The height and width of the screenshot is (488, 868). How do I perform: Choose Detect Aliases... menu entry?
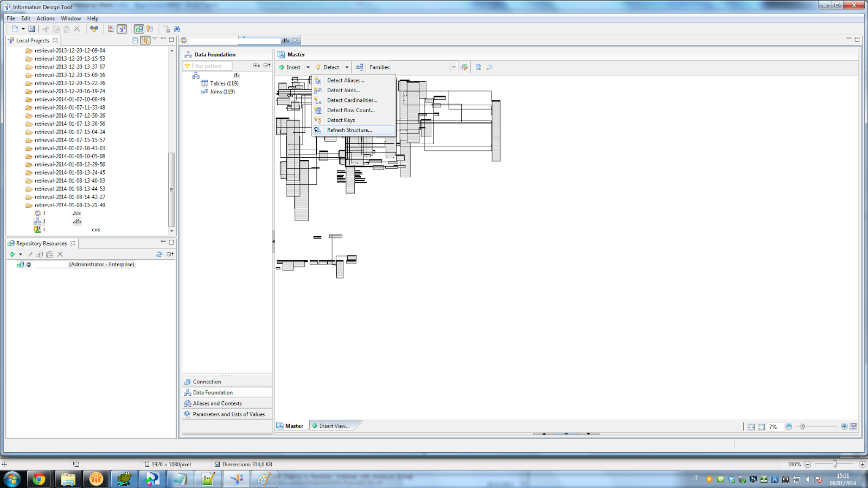(354, 80)
